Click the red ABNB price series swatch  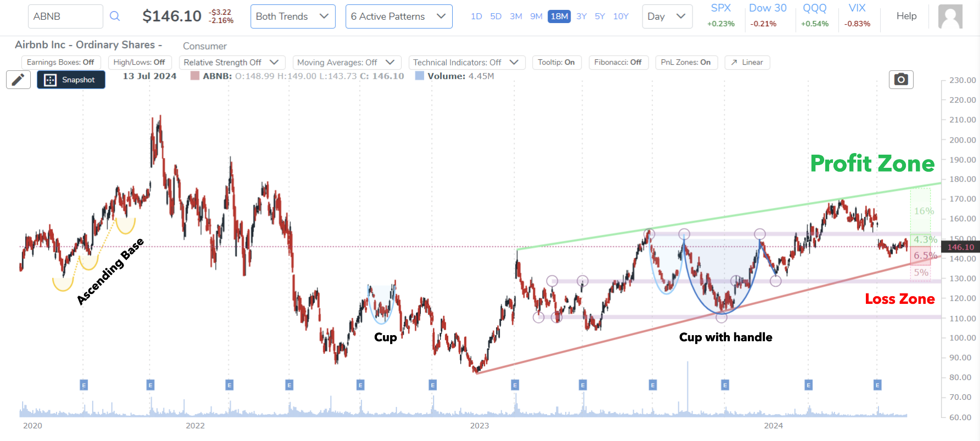click(195, 76)
